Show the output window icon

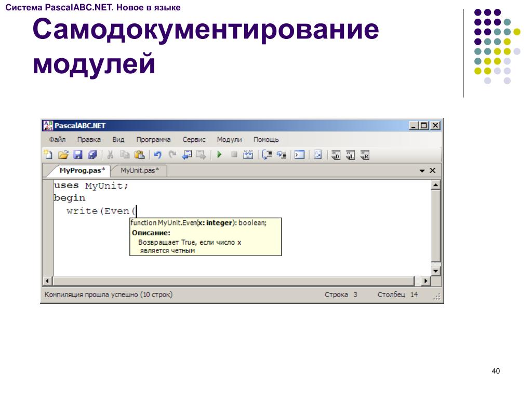pyautogui.click(x=299, y=155)
